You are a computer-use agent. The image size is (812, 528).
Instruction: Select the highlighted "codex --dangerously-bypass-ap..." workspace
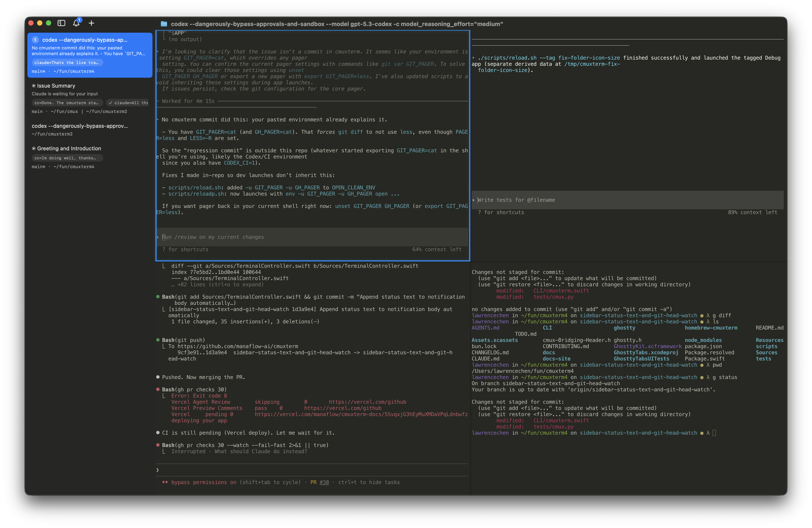(x=90, y=55)
